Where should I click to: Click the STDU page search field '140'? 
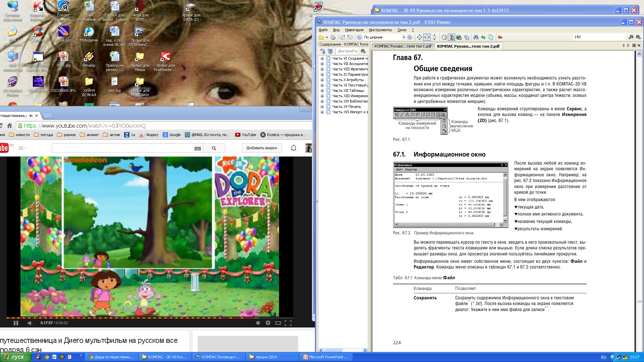click(x=599, y=37)
